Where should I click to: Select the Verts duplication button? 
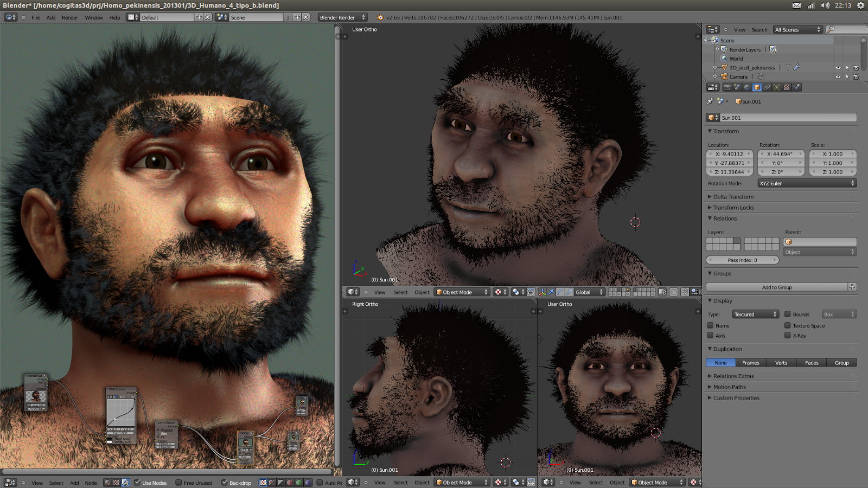click(781, 362)
